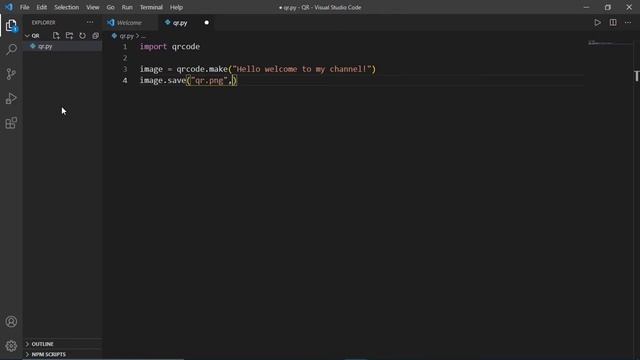Click the VS Code logo icon
640x360 pixels.
9,7
